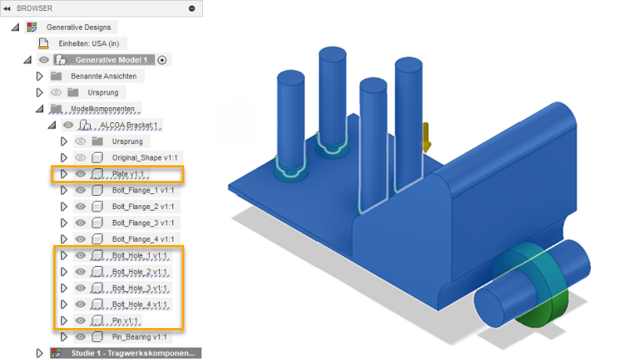Hide the Pin_Bearing v1:1 body

pyautogui.click(x=81, y=337)
